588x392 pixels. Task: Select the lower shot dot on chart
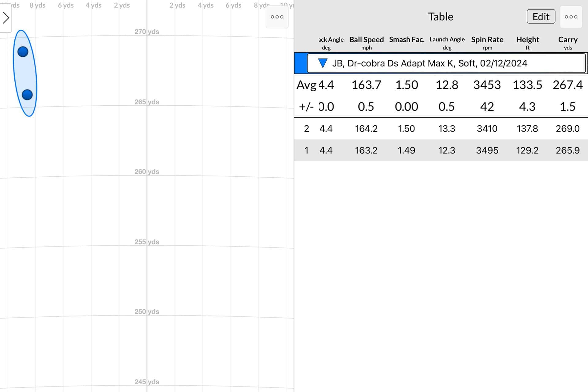[x=27, y=95]
